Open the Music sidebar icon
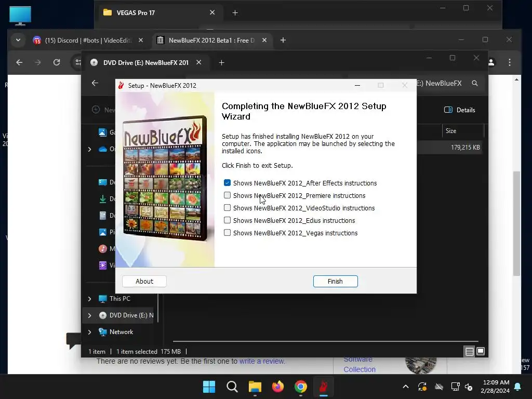 tap(103, 249)
